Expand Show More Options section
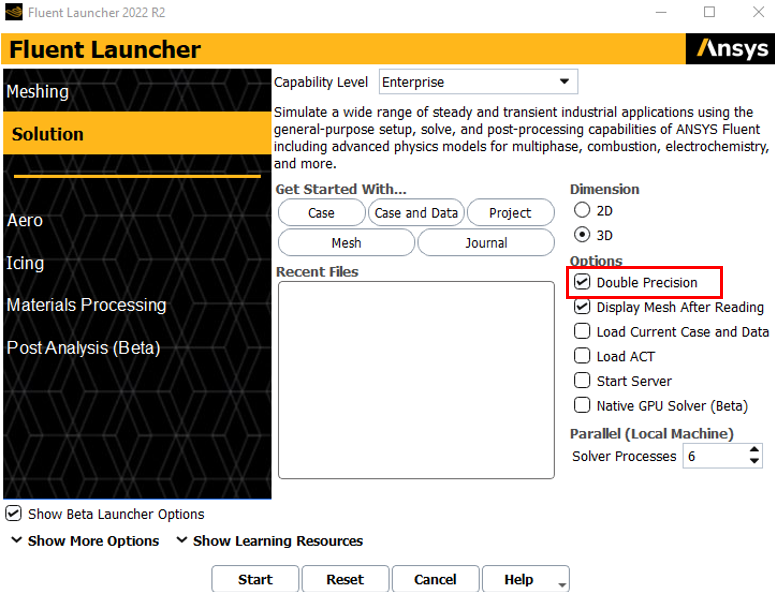The width and height of the screenshot is (775, 592). [86, 541]
